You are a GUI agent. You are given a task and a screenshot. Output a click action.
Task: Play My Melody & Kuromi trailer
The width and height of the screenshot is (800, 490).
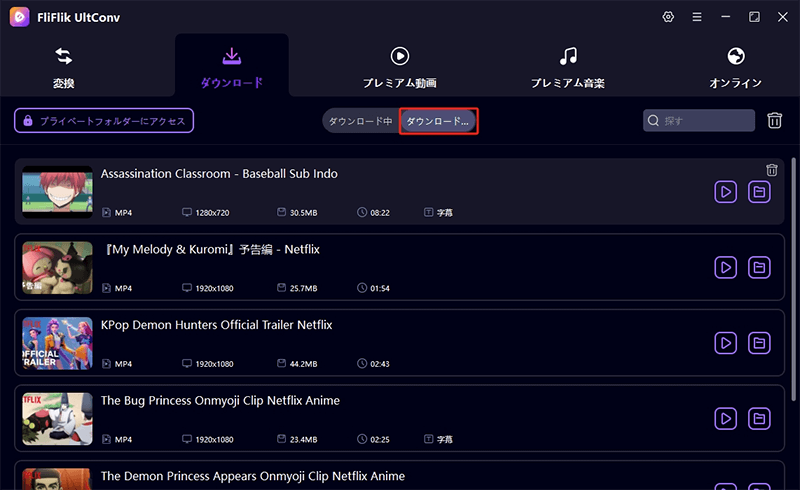click(725, 267)
